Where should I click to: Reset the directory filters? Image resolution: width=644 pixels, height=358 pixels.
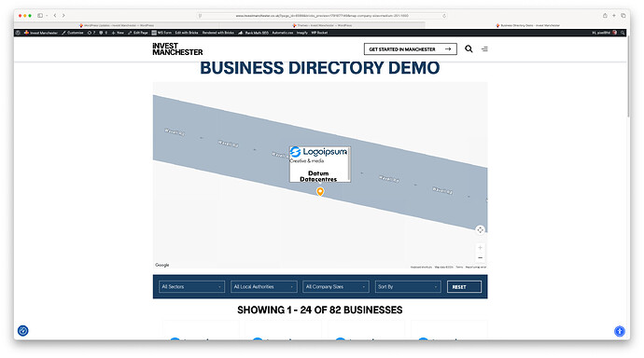pyautogui.click(x=464, y=286)
